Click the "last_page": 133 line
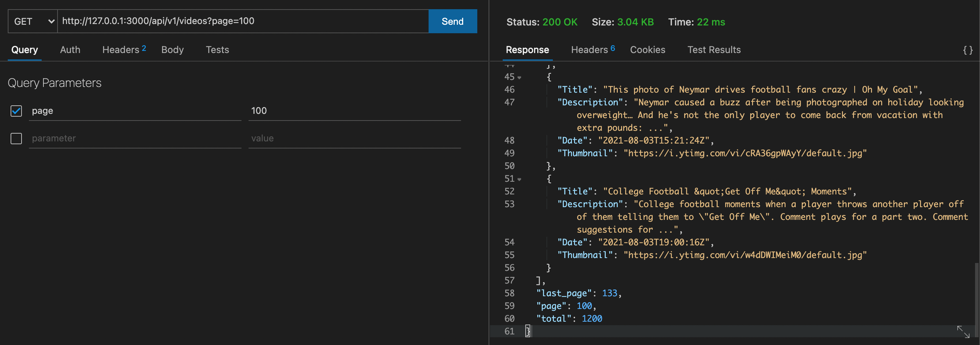 [x=579, y=293]
